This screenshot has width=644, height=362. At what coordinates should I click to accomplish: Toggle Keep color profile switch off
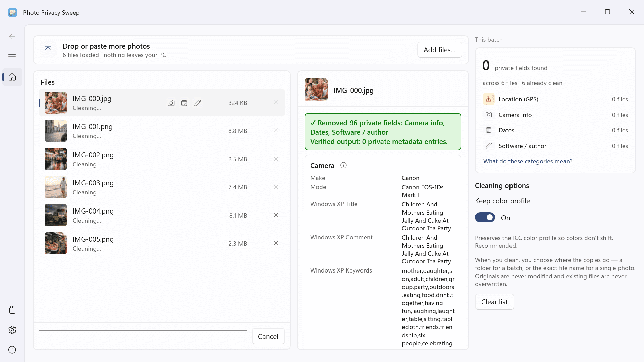click(485, 218)
